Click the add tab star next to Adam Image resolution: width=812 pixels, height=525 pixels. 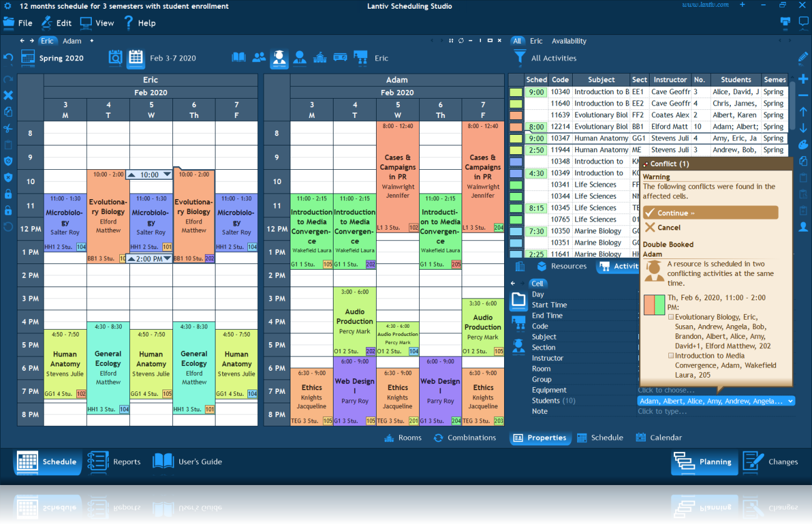click(92, 41)
